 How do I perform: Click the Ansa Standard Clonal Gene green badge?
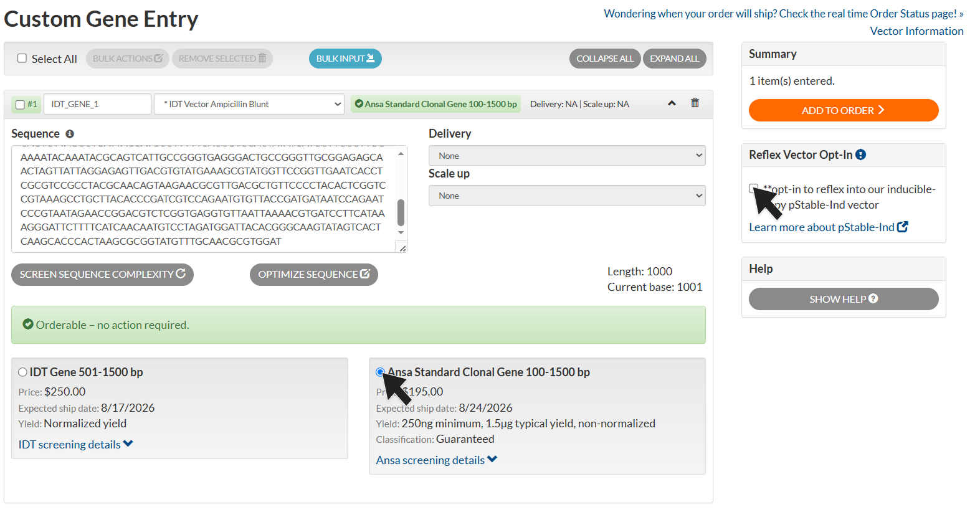(435, 104)
